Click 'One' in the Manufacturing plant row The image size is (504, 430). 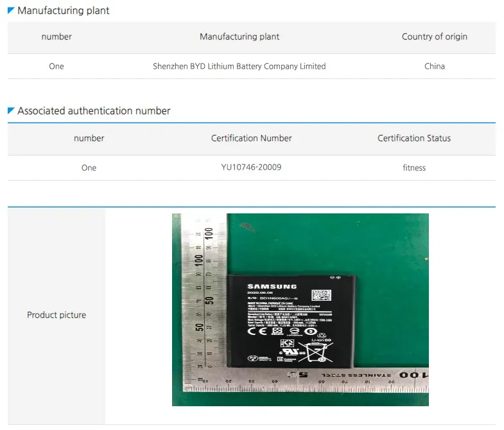56,66
